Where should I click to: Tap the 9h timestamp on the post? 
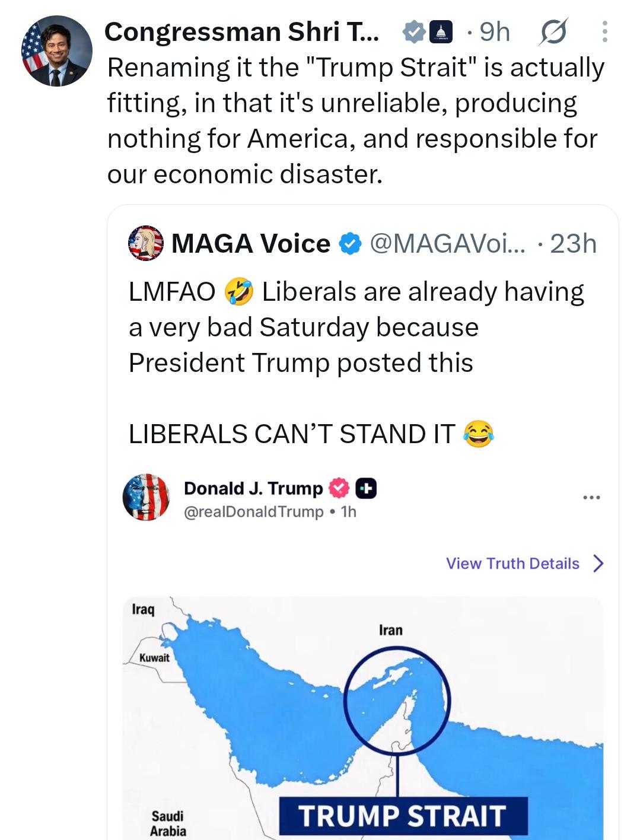(x=495, y=32)
